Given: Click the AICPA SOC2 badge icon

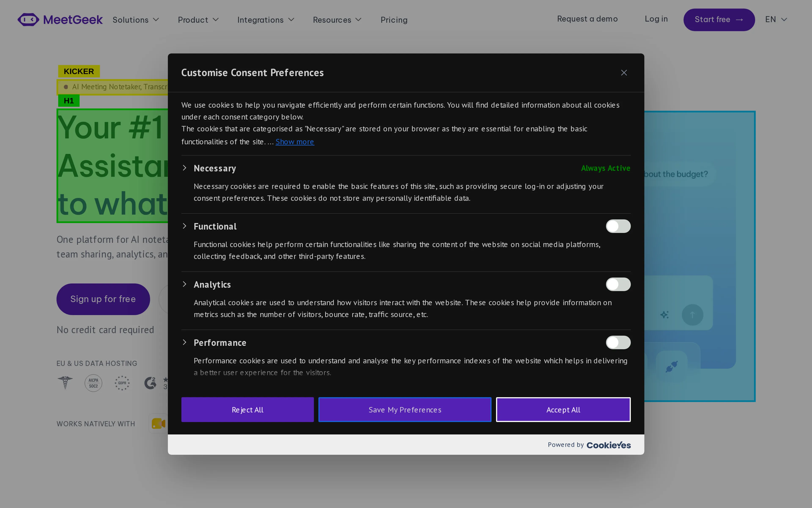Looking at the screenshot, I should coord(93,383).
